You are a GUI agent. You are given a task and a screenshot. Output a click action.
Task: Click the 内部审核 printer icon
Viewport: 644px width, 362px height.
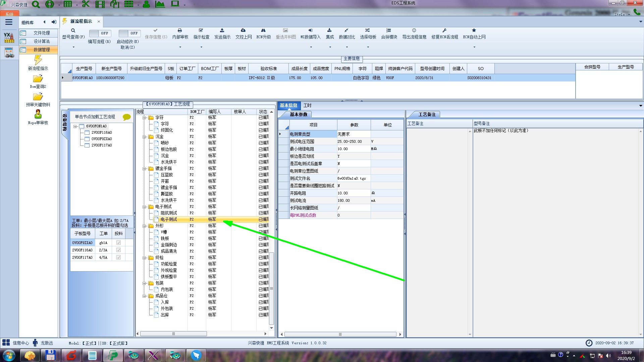pos(180,31)
